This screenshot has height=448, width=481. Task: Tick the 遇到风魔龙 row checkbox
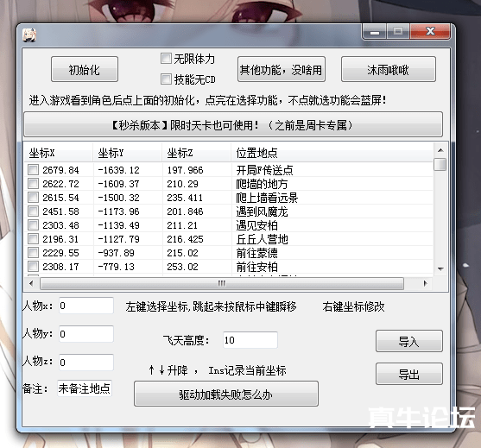[x=33, y=211]
